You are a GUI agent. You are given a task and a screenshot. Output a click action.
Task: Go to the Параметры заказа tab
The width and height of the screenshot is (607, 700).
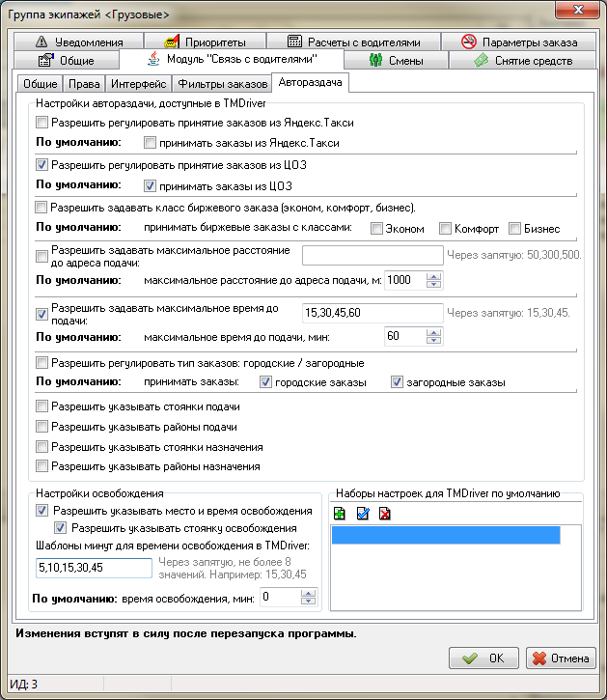[x=519, y=42]
